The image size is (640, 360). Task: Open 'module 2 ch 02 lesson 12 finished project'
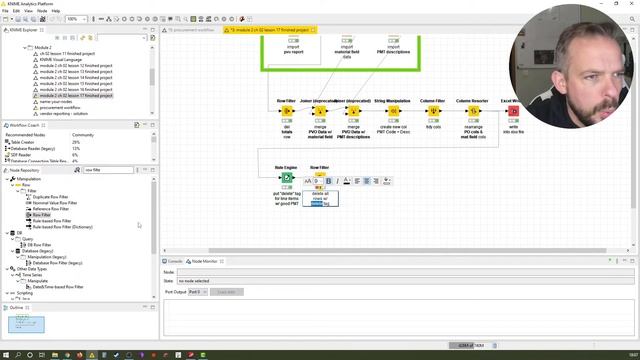point(76,66)
